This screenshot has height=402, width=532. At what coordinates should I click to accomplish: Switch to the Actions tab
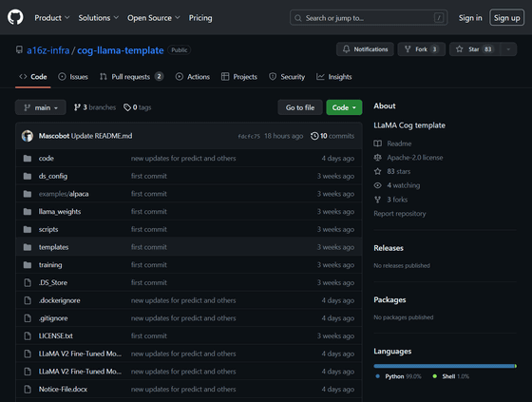[193, 77]
